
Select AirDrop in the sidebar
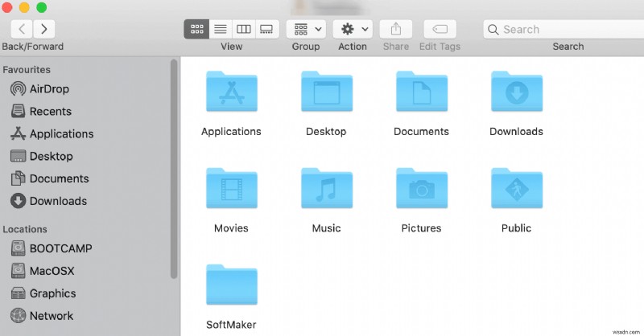point(48,89)
